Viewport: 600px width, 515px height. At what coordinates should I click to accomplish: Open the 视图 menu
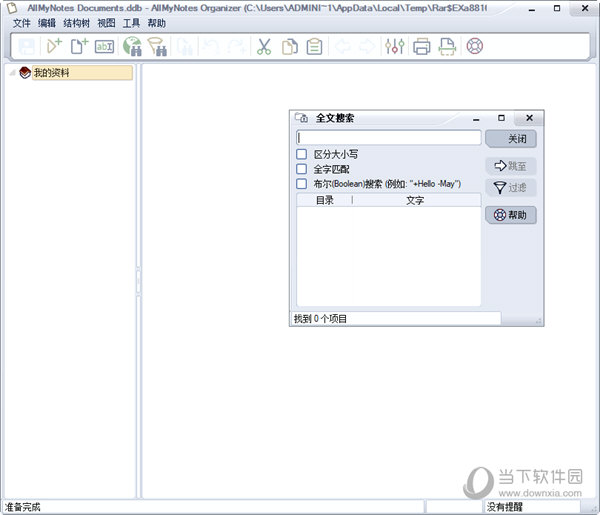pyautogui.click(x=106, y=23)
